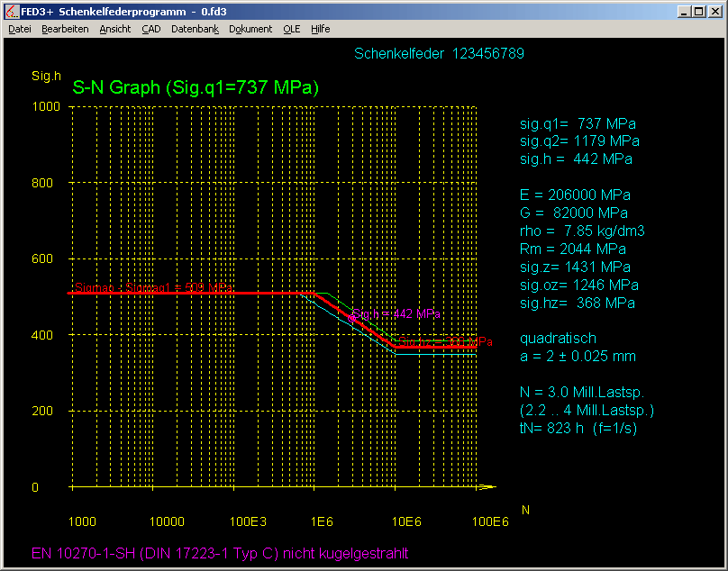Click the magenta operating point marker on curve

(x=352, y=318)
